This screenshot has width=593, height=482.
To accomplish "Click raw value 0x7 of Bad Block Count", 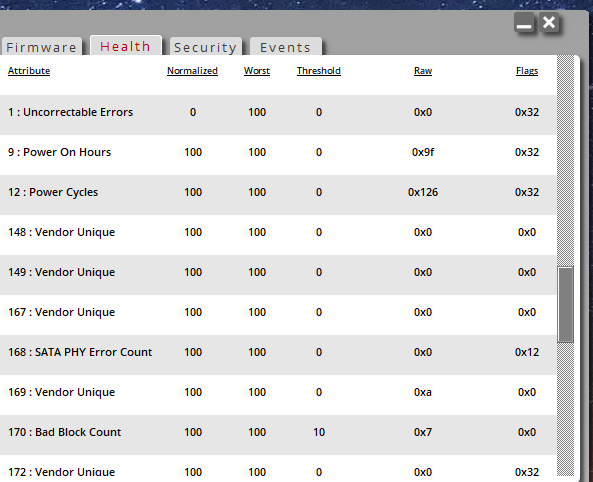I will coord(423,432).
